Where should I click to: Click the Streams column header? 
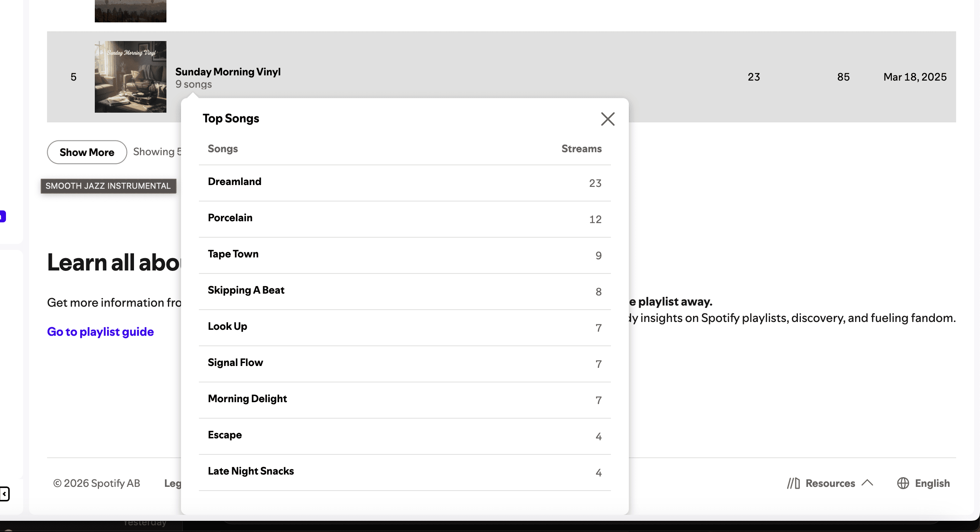pyautogui.click(x=581, y=149)
